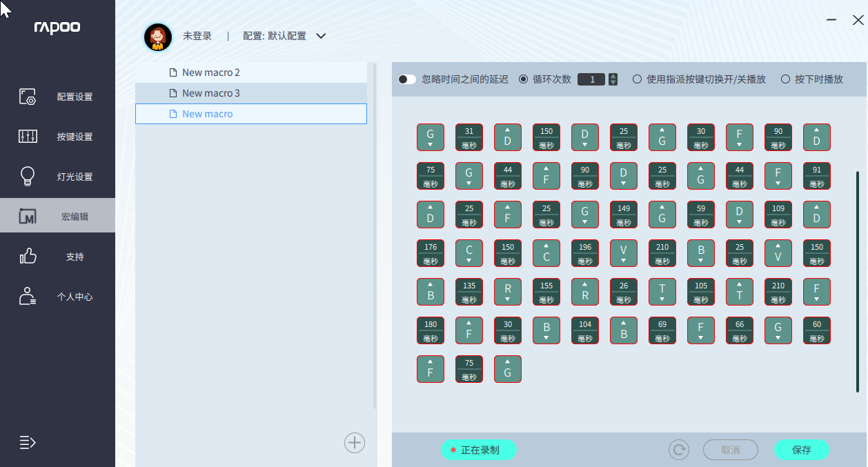The width and height of the screenshot is (868, 467).
Task: Toggle 忽略时间之间的延迟 switch
Action: pyautogui.click(x=407, y=79)
